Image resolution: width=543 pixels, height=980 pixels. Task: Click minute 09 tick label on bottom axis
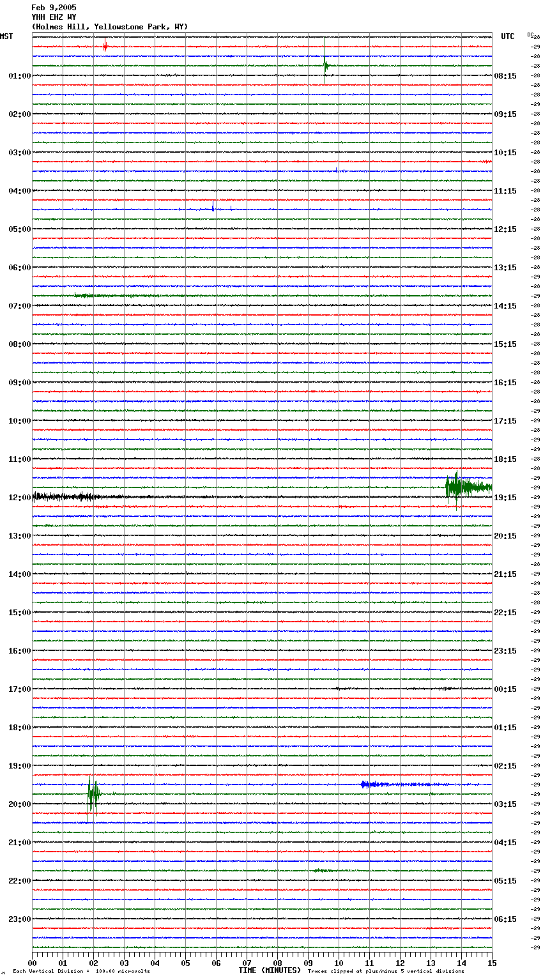click(308, 963)
